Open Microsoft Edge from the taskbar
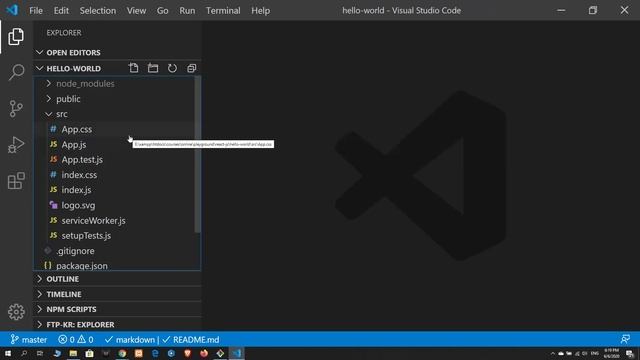 point(155,353)
